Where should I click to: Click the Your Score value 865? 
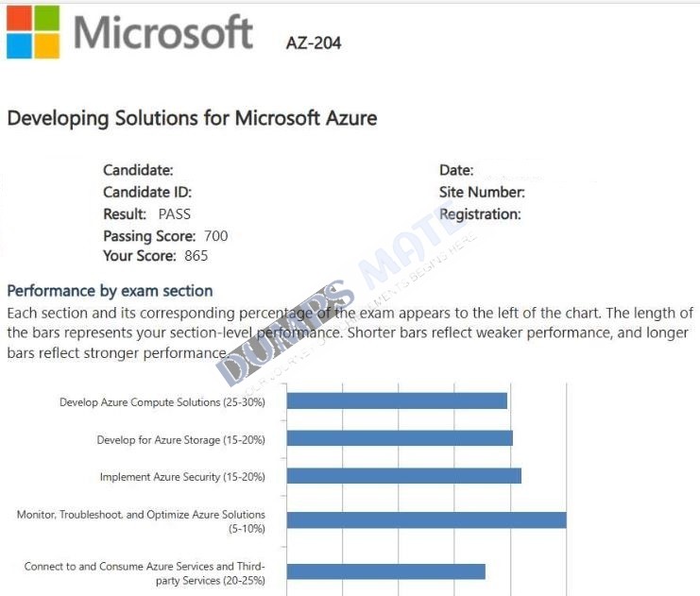click(x=196, y=256)
